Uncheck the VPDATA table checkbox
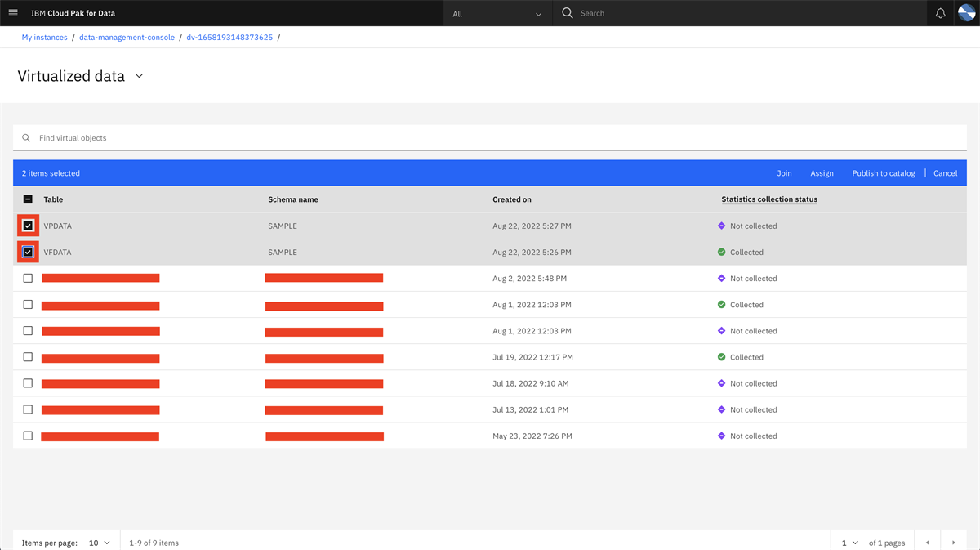This screenshot has width=980, height=550. (x=27, y=226)
